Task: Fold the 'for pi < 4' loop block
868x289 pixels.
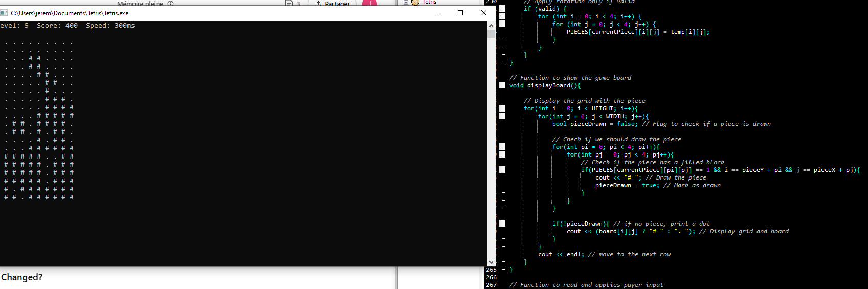Action: (502, 147)
